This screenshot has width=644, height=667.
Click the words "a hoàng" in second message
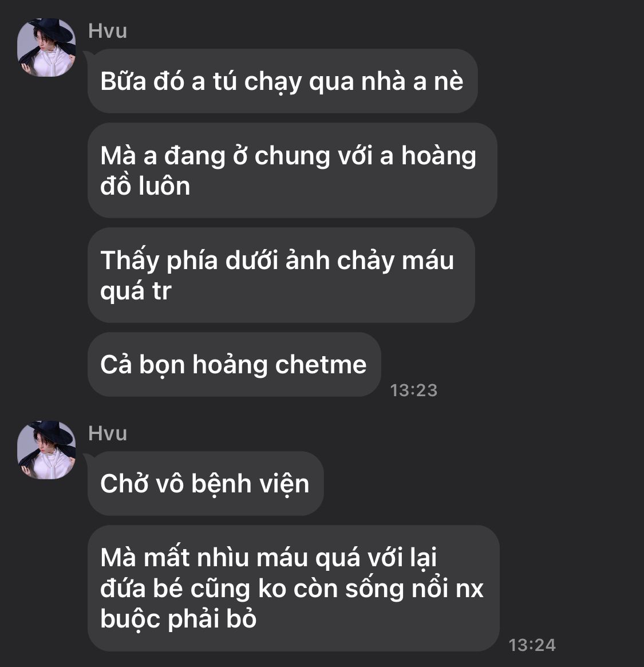[x=428, y=156]
